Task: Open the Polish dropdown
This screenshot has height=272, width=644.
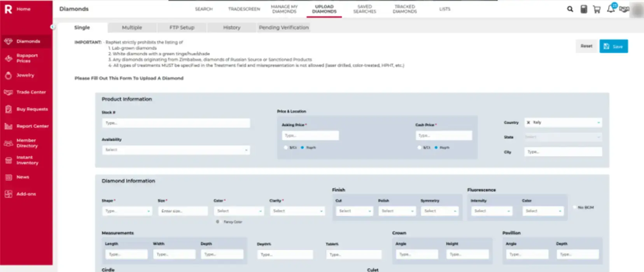Action: point(397,211)
